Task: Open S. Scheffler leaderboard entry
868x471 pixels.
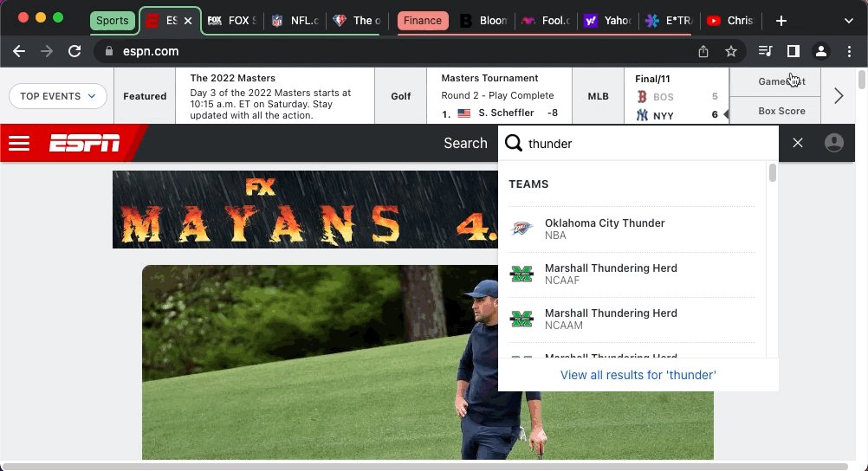Action: tap(499, 113)
